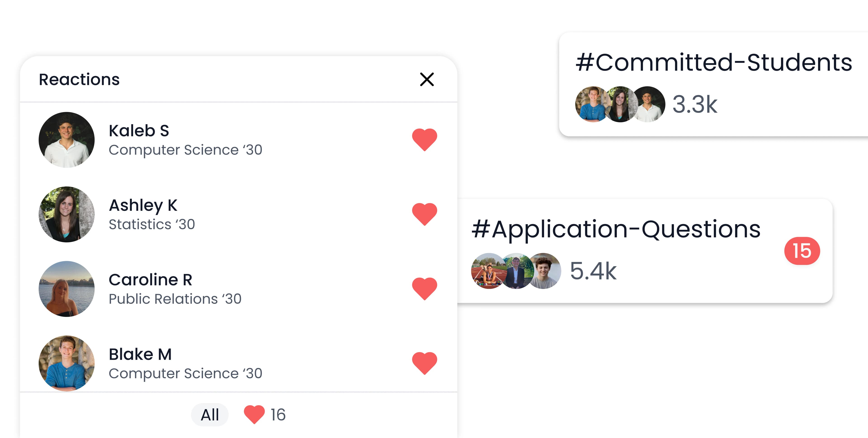Open Blake M profile picture
This screenshot has width=868, height=438.
coord(67,363)
